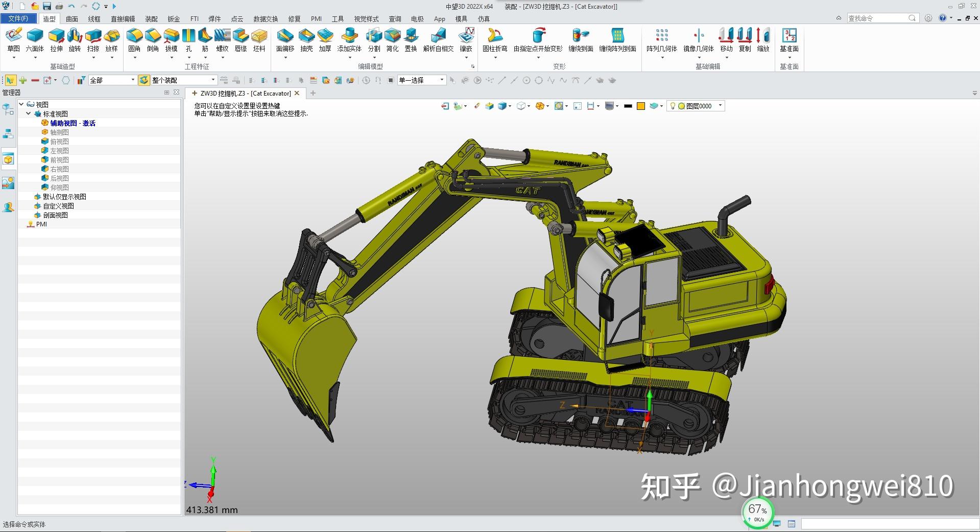This screenshot has height=532, width=980.
Task: Toggle the layer visibility lightbulb near 图层0000
Action: 674,106
